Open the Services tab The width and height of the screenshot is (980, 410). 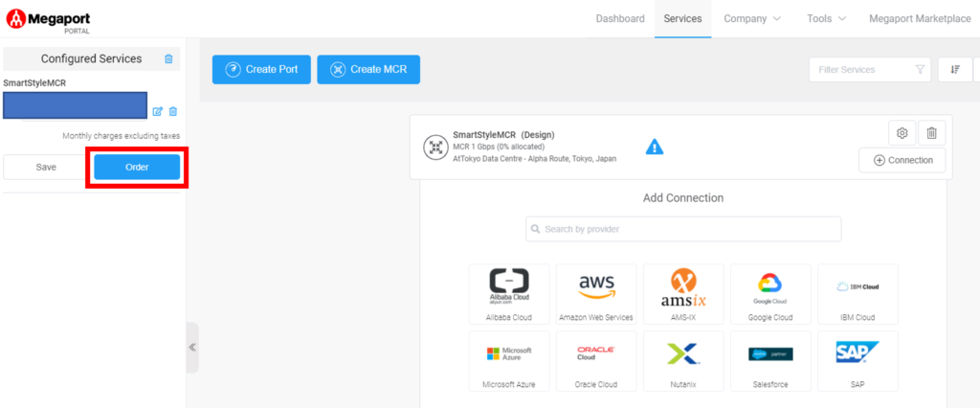pos(682,19)
